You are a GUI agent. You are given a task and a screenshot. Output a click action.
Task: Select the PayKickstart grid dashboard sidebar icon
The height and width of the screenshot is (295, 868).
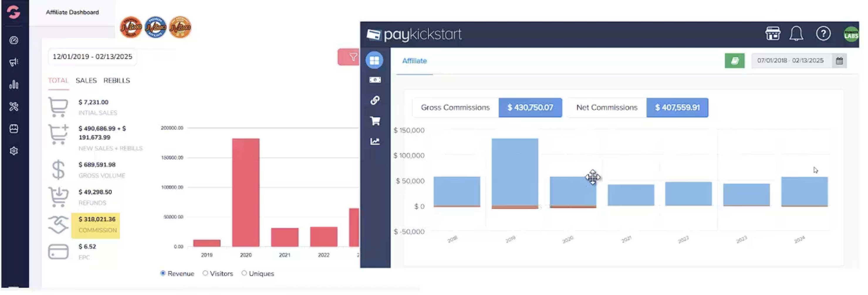pyautogui.click(x=374, y=60)
